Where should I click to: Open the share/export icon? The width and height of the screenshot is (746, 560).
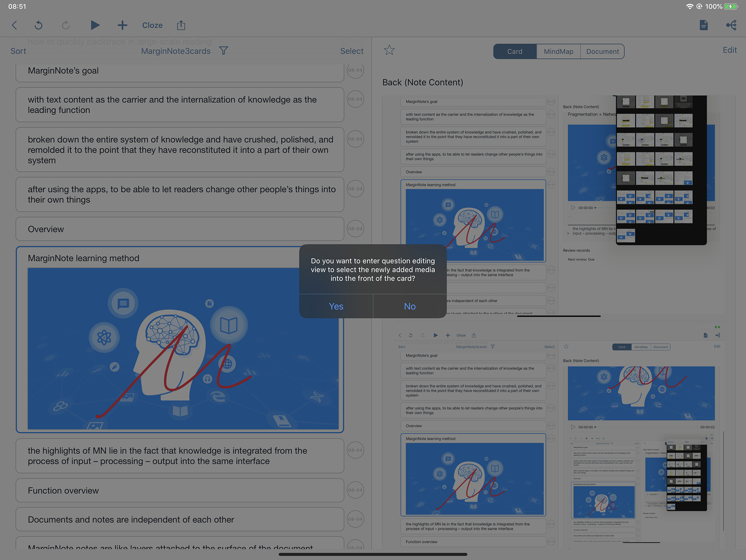(x=181, y=25)
